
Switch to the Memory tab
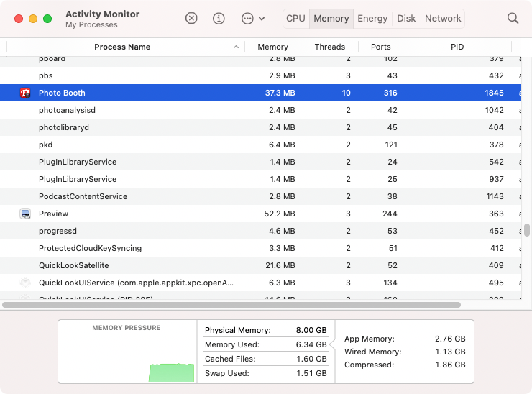331,18
